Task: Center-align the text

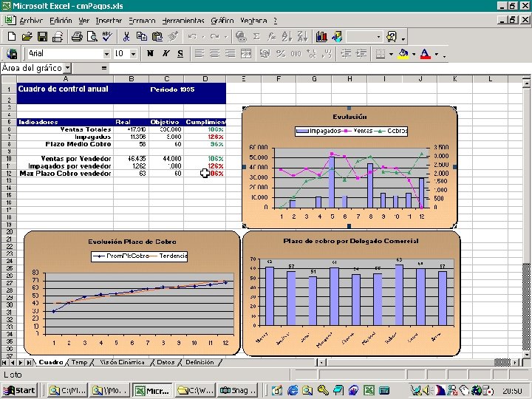Action: pyautogui.click(x=215, y=53)
